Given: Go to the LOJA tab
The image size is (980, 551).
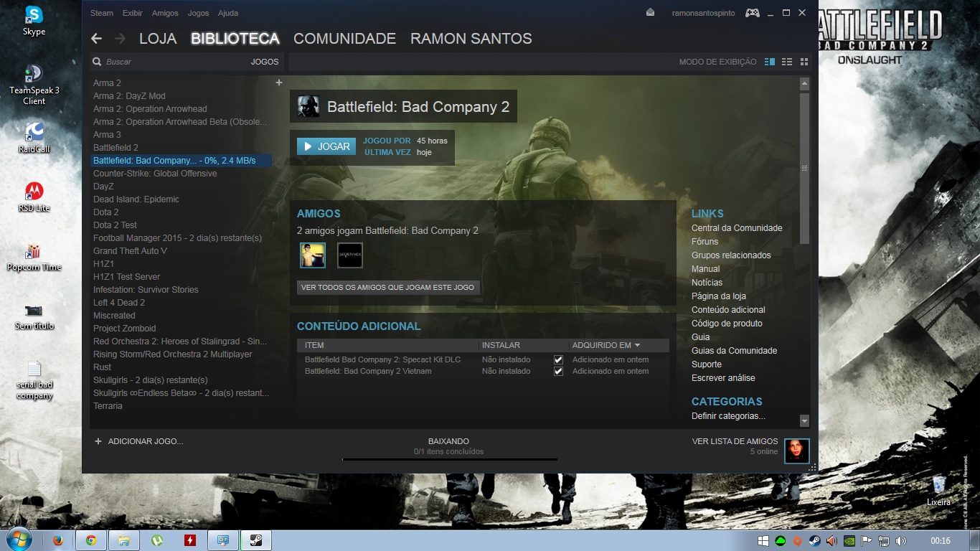Looking at the screenshot, I should [x=158, y=39].
